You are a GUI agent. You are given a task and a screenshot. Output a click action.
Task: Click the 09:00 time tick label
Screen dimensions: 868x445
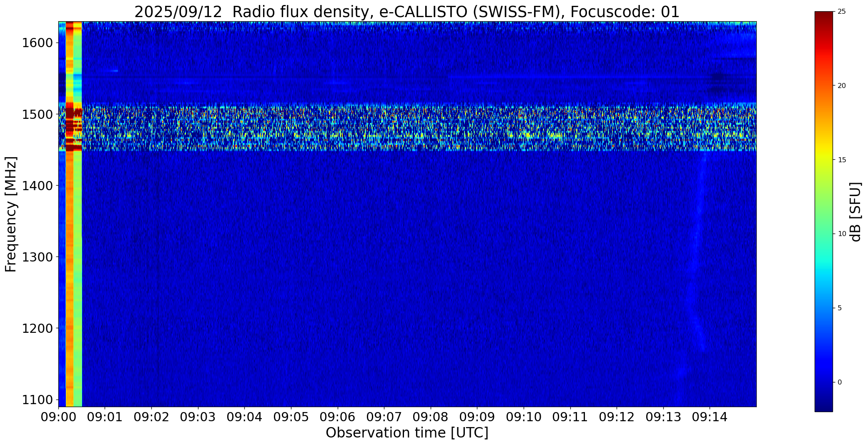(x=58, y=417)
